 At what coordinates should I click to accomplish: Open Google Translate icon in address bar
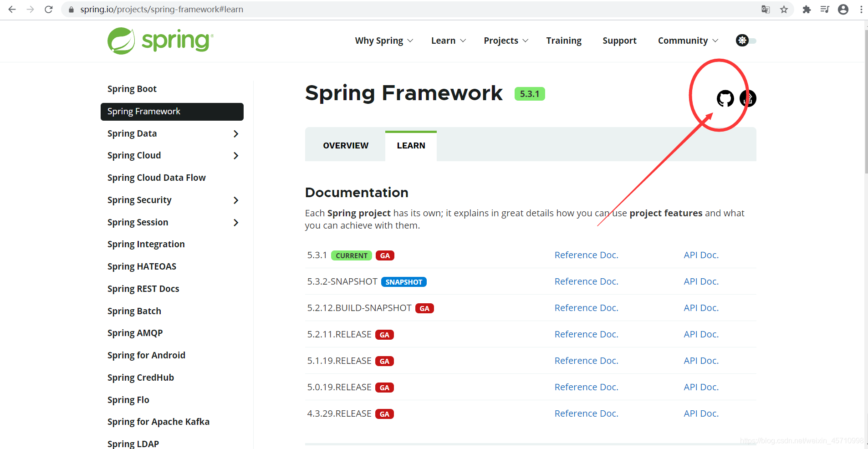pos(766,9)
